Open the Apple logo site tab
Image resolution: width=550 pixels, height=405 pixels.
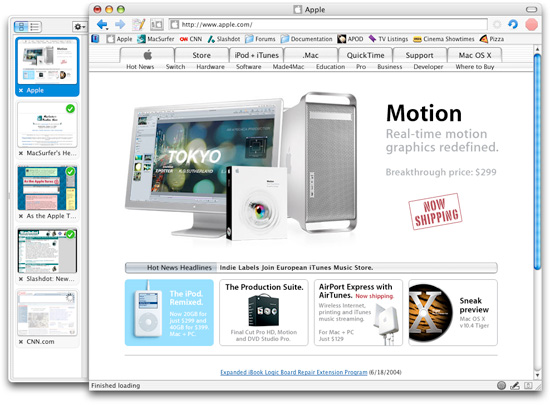tap(147, 55)
